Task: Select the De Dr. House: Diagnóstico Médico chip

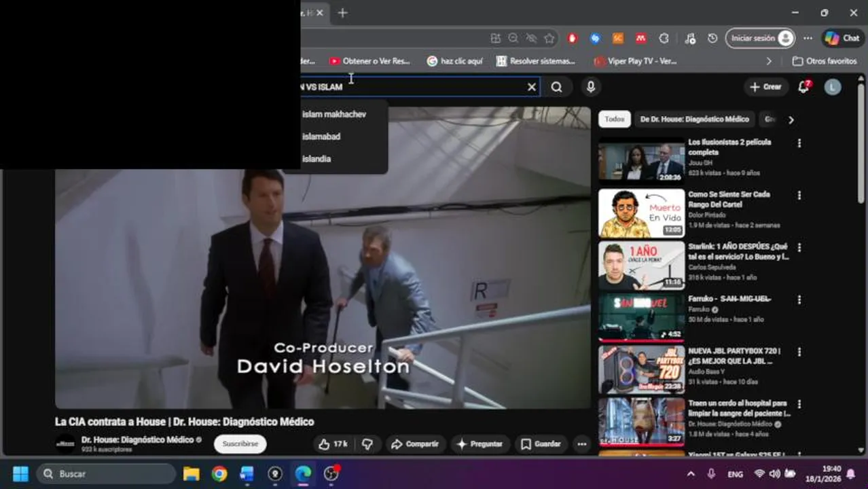Action: pyautogui.click(x=695, y=119)
